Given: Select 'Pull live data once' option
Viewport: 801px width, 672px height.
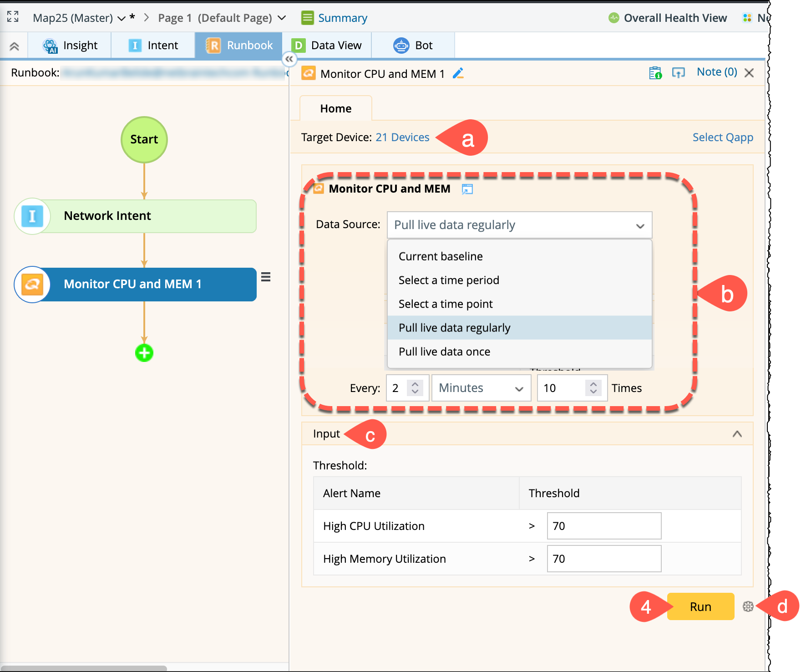Looking at the screenshot, I should (444, 351).
